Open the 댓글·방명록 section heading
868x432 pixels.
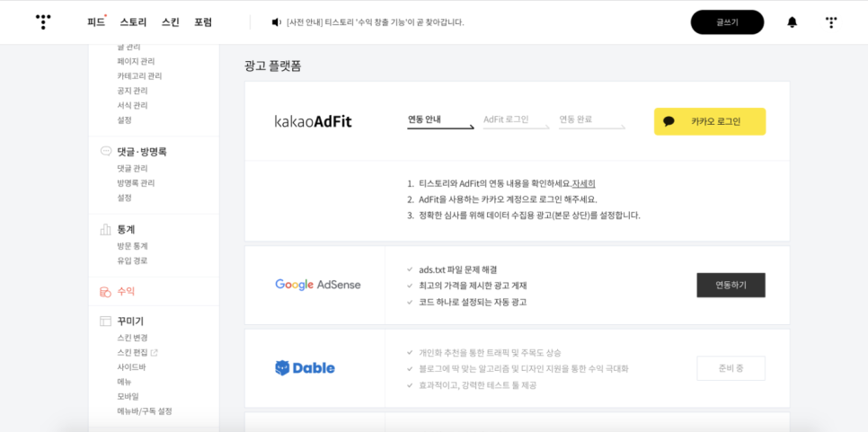(142, 152)
